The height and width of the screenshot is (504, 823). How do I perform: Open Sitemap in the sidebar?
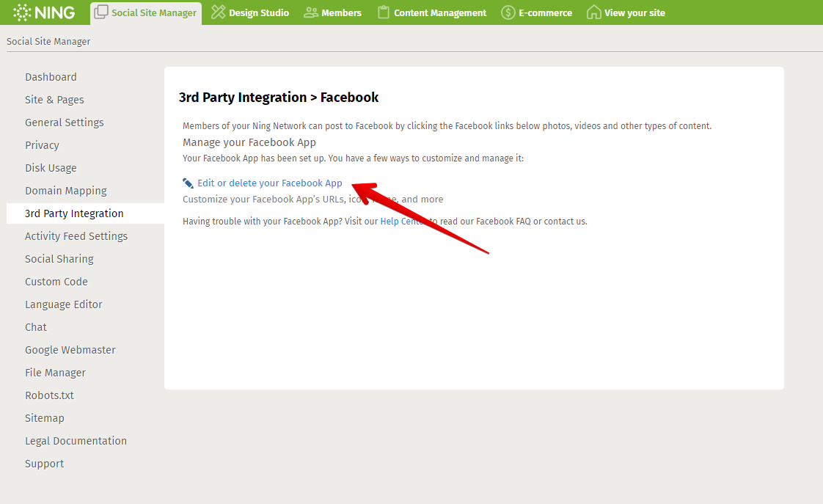[x=45, y=418]
